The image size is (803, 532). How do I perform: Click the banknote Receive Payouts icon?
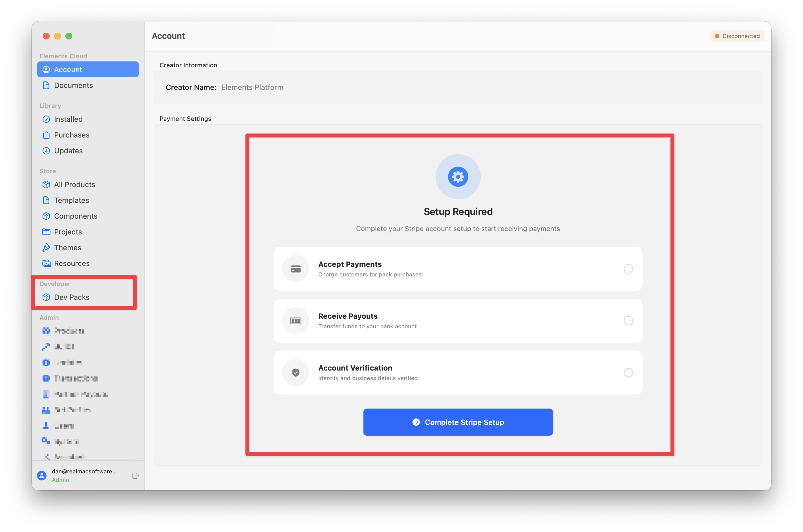(x=295, y=321)
